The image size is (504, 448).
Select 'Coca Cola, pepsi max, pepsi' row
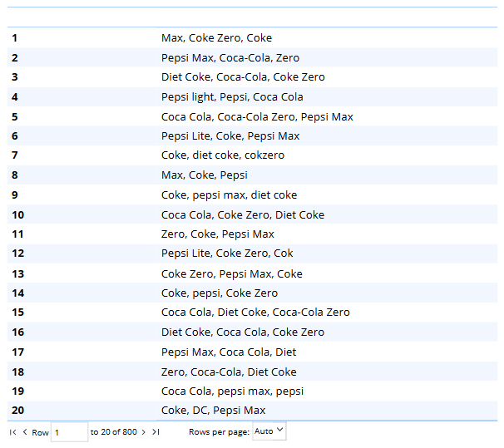tap(232, 391)
